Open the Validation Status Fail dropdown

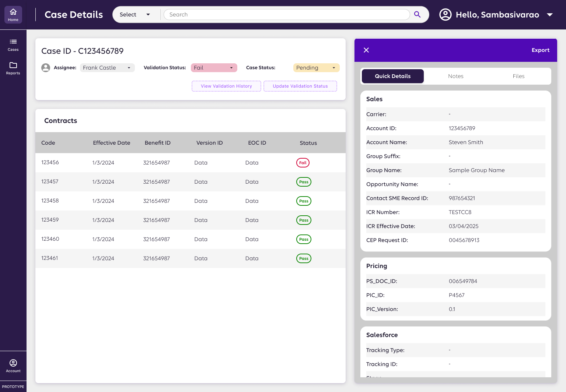pos(214,68)
